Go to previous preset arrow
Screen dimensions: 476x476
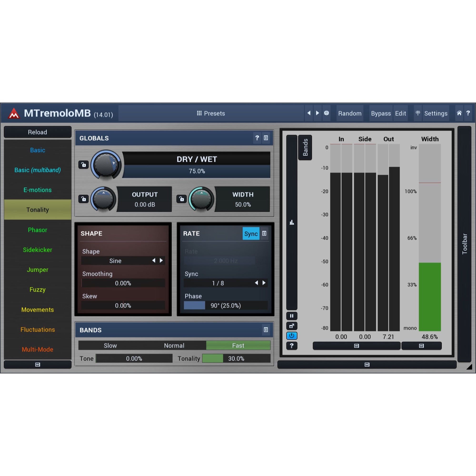(x=309, y=113)
